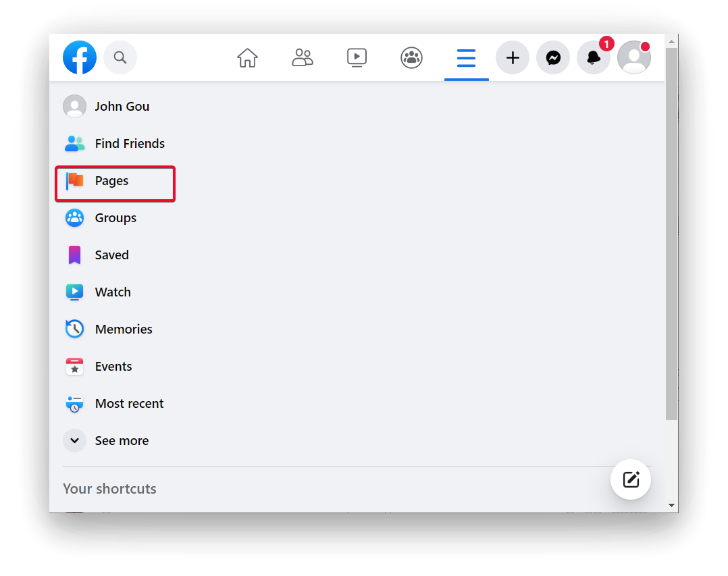Click the scrollbar down arrow
Screen dimensions: 728x576
[x=671, y=505]
